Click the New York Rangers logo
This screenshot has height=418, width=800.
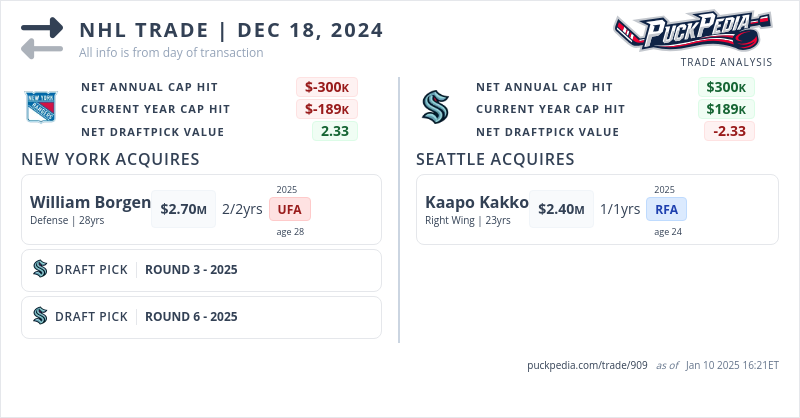[x=41, y=107]
